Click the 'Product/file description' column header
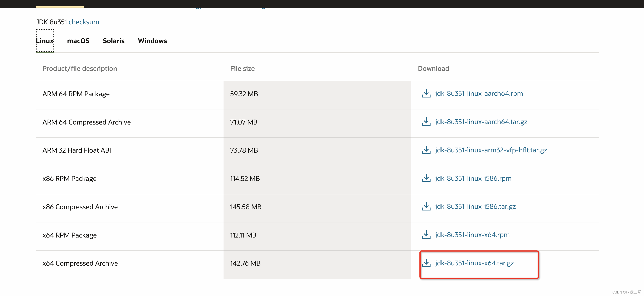The height and width of the screenshot is (296, 644). pyautogui.click(x=80, y=69)
